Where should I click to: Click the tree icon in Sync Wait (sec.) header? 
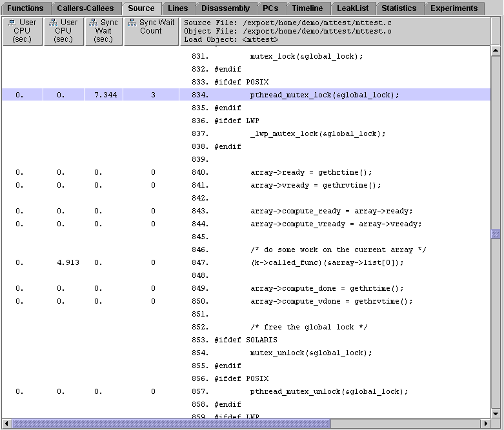click(93, 23)
